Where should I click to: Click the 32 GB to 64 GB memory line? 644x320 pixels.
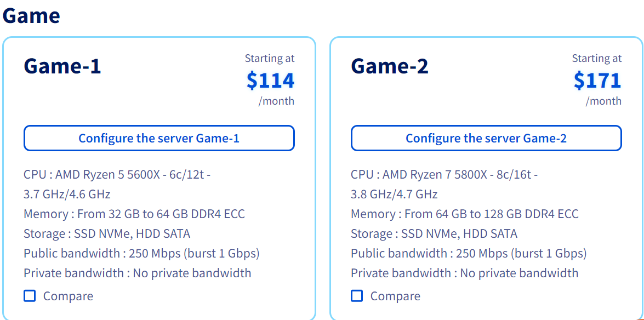click(134, 214)
